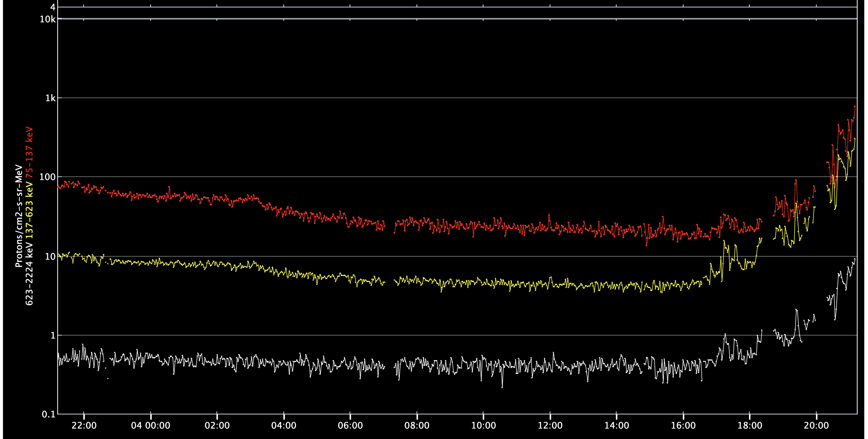The image size is (868, 439).
Task: Click the 10k y-axis label
Action: tap(48, 19)
